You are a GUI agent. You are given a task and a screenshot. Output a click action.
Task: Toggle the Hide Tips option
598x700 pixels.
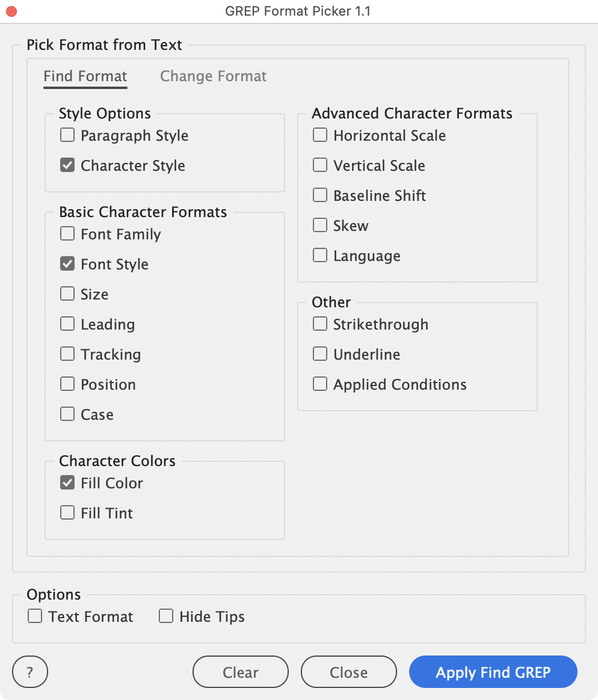166,616
